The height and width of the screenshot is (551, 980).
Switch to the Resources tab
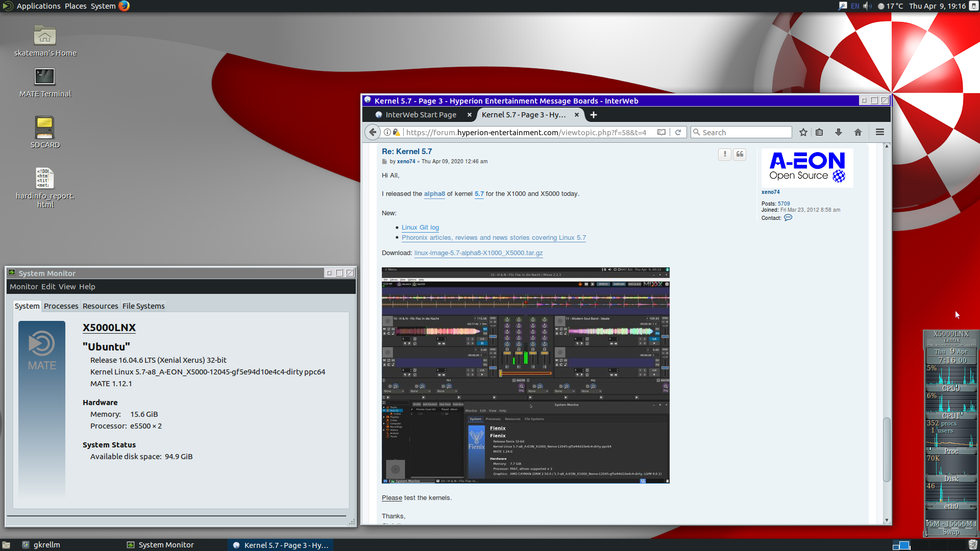tap(101, 306)
